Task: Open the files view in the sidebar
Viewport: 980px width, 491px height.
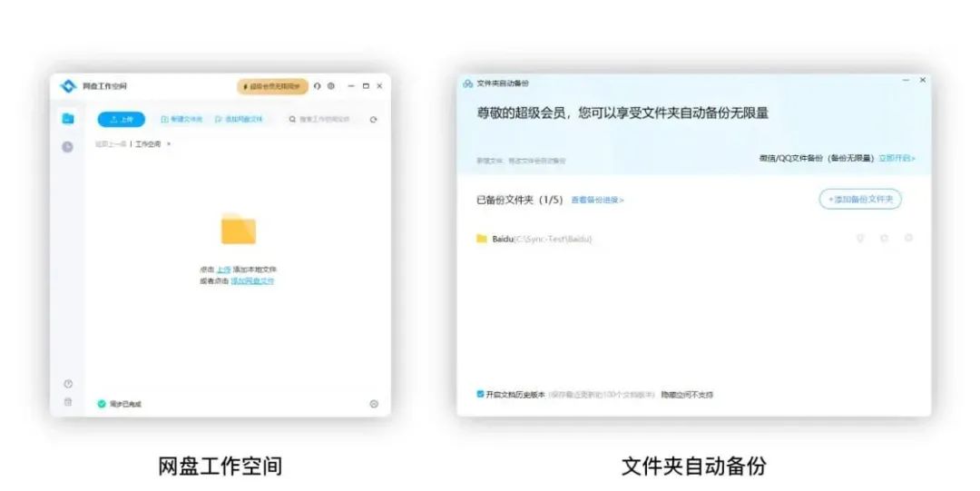Action: pyautogui.click(x=67, y=119)
